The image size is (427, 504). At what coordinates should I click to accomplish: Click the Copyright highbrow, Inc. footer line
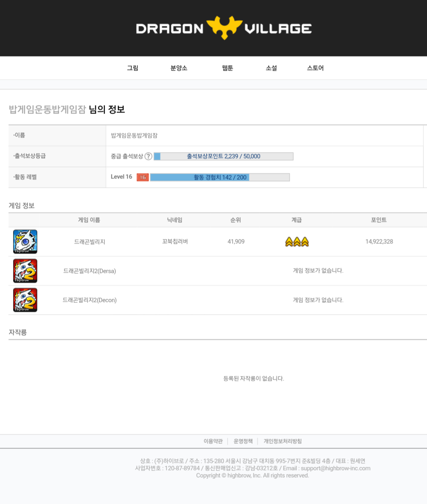(x=253, y=475)
